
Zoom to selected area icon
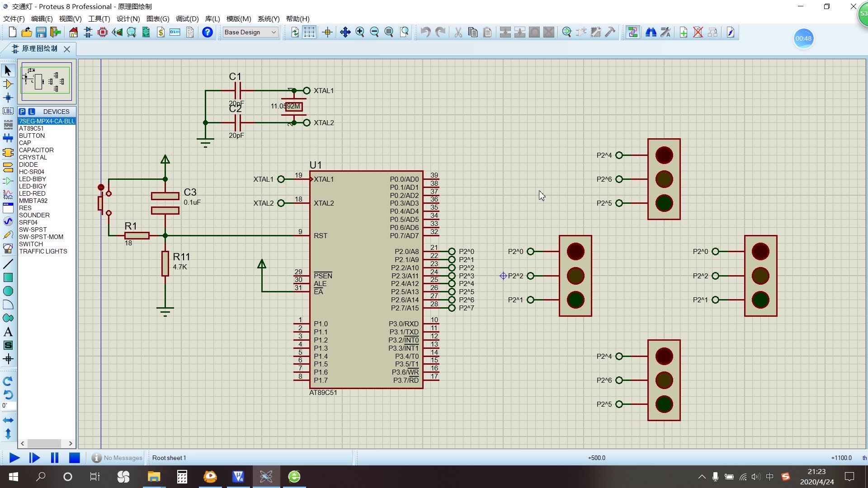pos(405,32)
